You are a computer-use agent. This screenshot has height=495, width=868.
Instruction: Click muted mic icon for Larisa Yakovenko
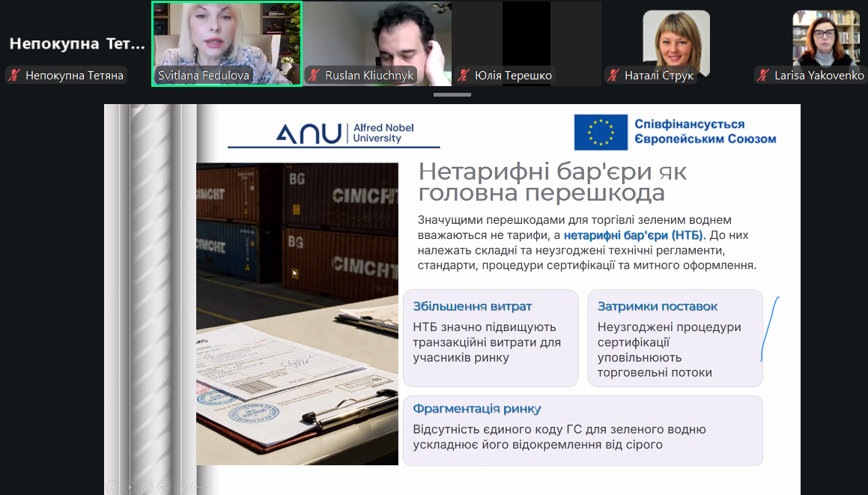[x=763, y=75]
